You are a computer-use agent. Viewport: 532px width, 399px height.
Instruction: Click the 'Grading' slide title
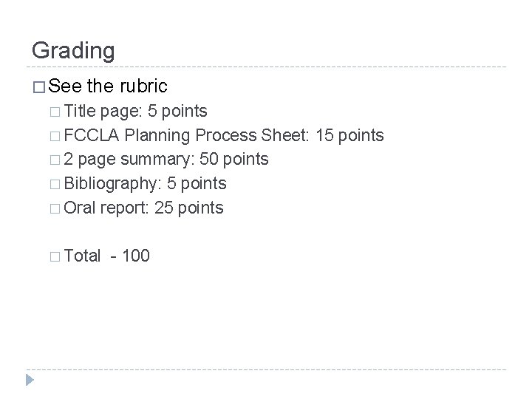click(x=73, y=51)
